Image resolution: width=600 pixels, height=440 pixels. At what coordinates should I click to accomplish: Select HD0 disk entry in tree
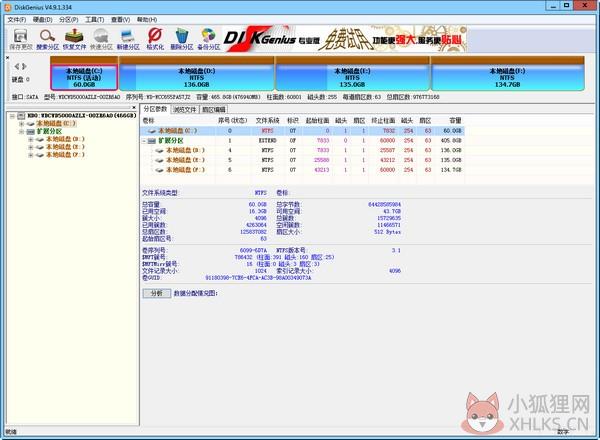pos(82,115)
